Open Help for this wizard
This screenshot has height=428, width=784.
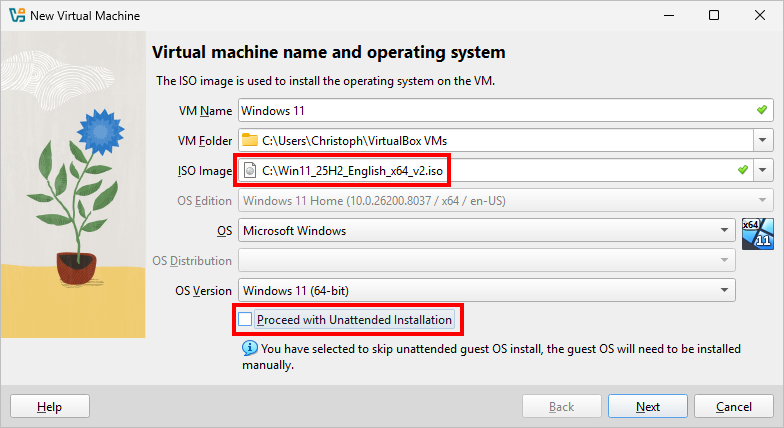click(x=50, y=406)
